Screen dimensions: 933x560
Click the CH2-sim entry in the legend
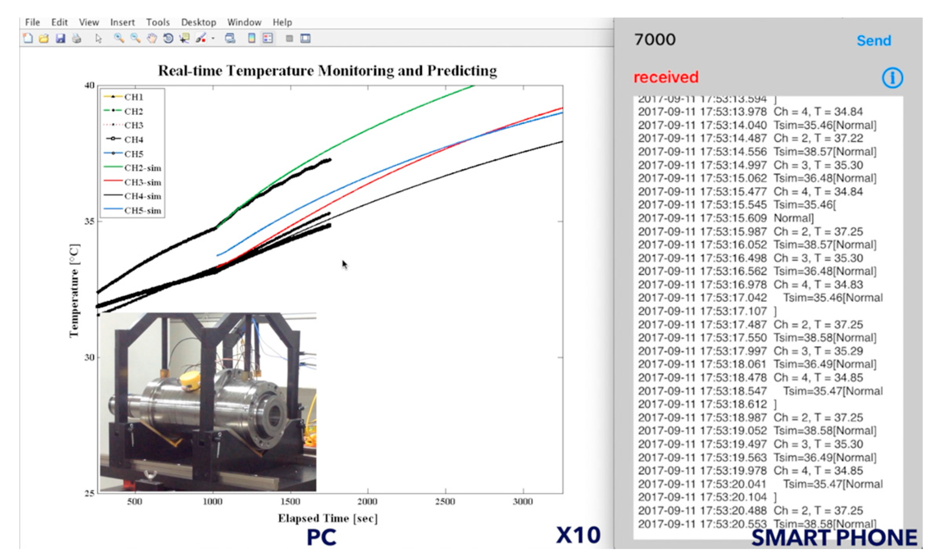point(142,168)
